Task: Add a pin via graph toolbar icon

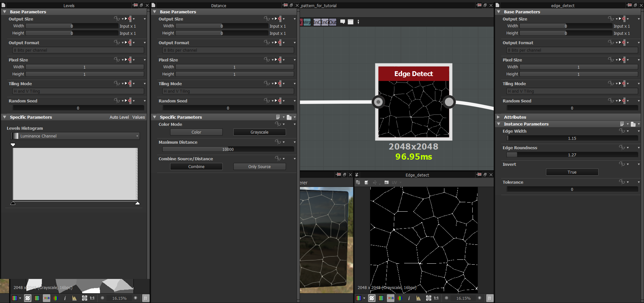Action: pos(358,22)
